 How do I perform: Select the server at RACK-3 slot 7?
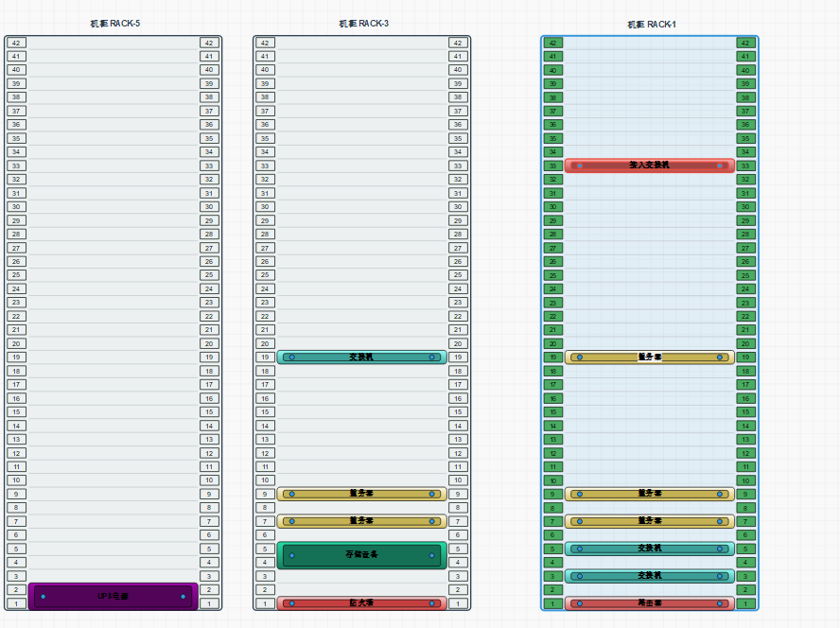(361, 521)
